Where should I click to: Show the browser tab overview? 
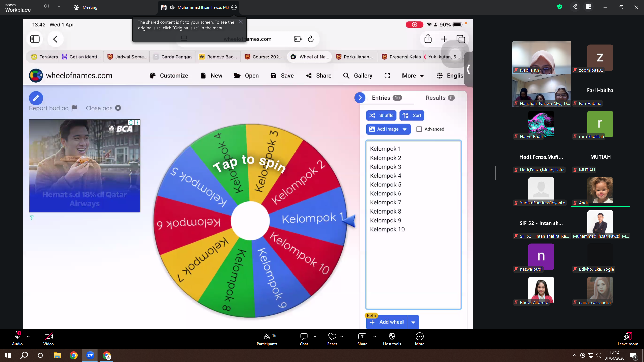(461, 39)
